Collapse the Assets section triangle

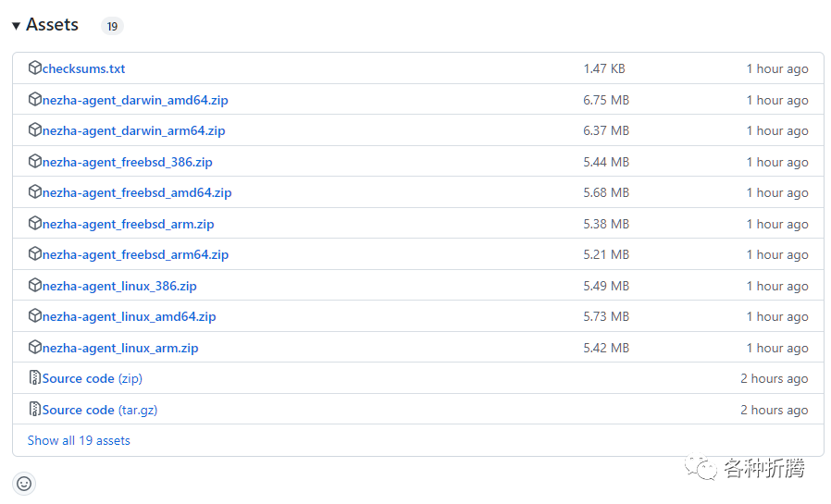[16, 25]
